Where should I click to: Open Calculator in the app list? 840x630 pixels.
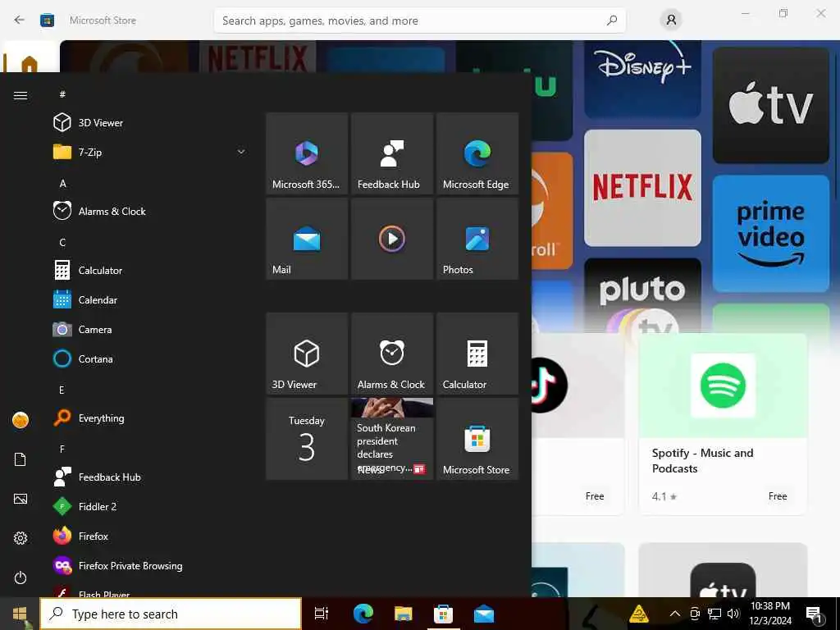click(150, 270)
